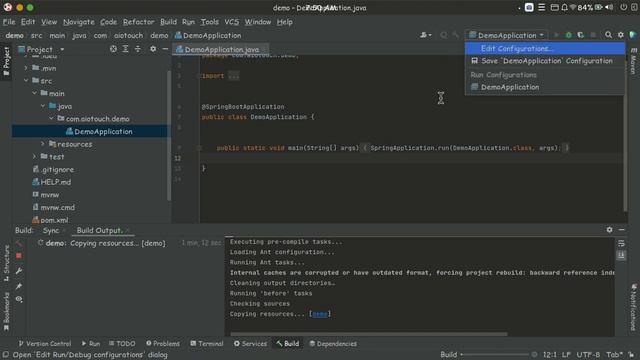Image resolution: width=640 pixels, height=360 pixels.
Task: Select pom.xml in project tree
Action: (50, 220)
